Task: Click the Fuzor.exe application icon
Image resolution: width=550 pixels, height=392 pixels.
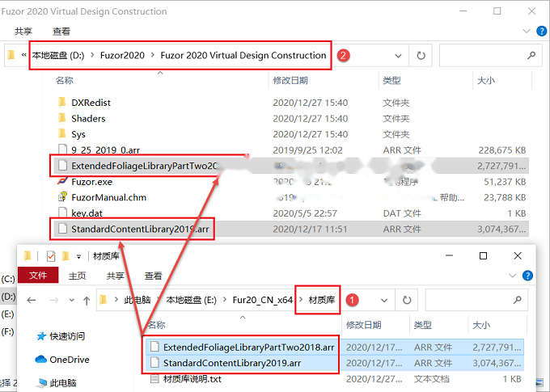Action: pos(62,181)
